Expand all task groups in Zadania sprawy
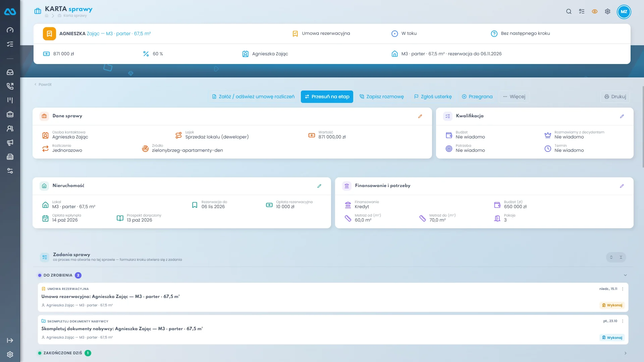Screen dimensions: 644x362 pos(611,257)
